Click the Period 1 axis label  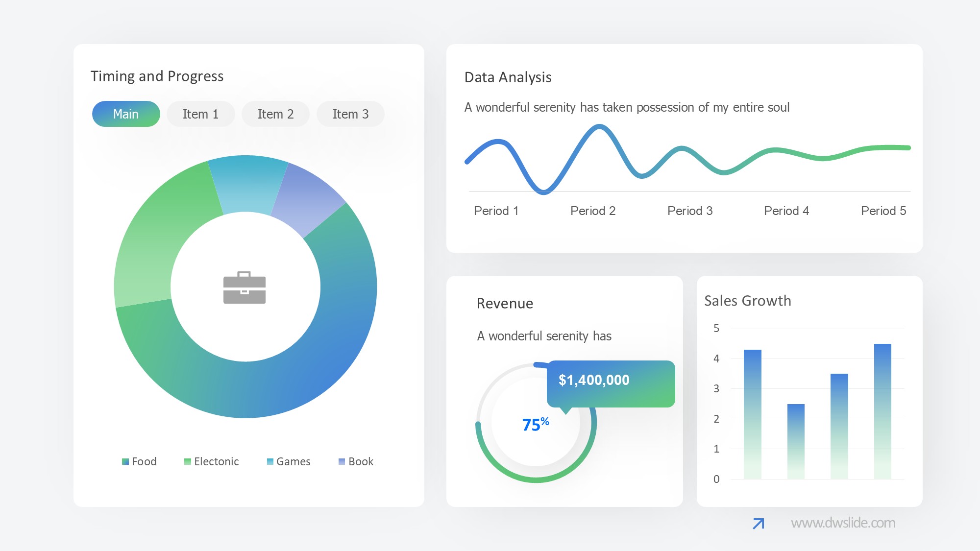[x=496, y=211]
